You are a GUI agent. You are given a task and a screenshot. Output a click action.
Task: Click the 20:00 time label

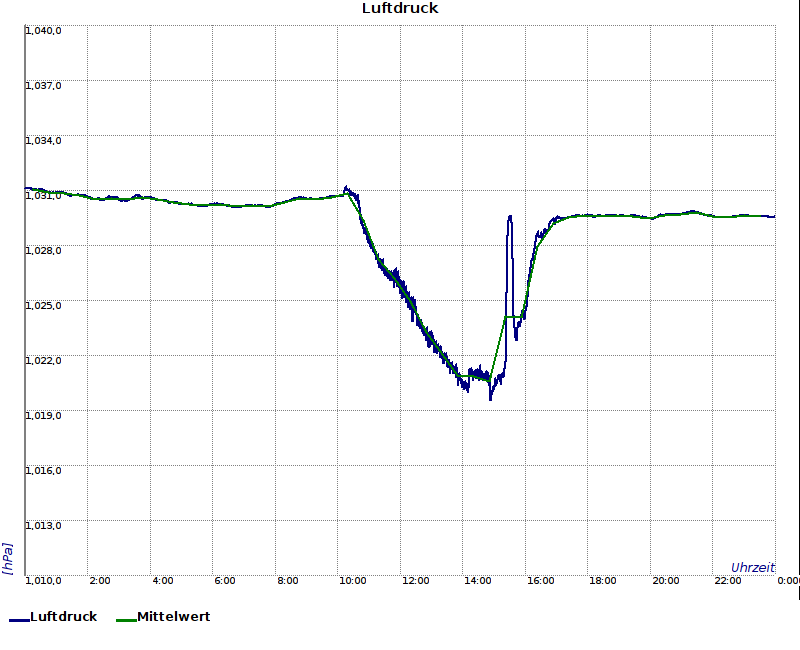665,581
